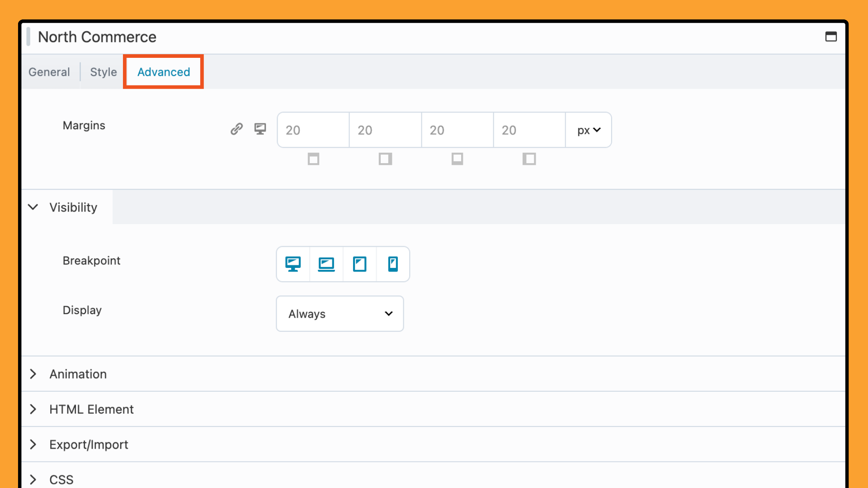The height and width of the screenshot is (488, 868).
Task: Click the left margin side icon
Action: [529, 159]
